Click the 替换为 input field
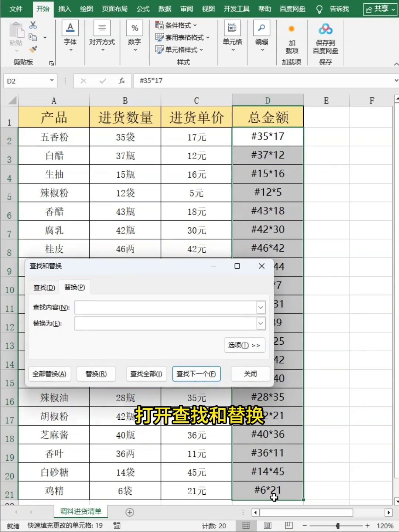Screen dimensions: 399x532 (x=166, y=323)
